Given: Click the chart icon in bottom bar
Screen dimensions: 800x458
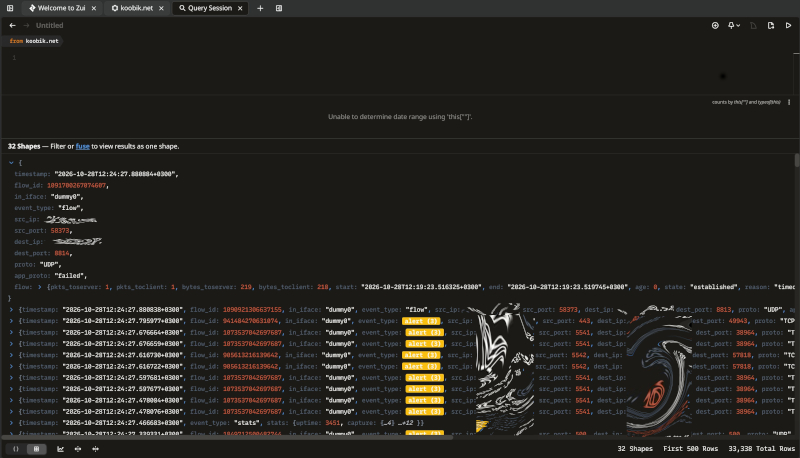Looking at the screenshot, I should click(60, 449).
